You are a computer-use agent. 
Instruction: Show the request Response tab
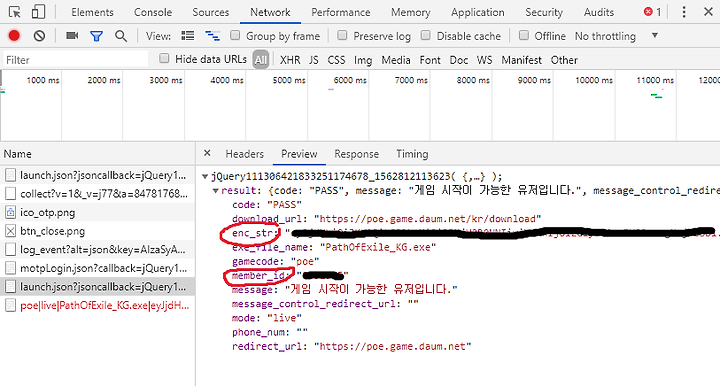[357, 154]
